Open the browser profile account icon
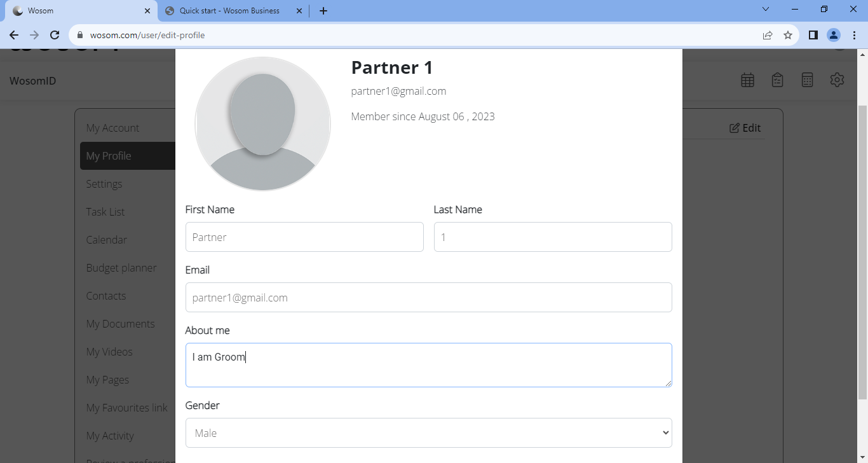 click(834, 35)
